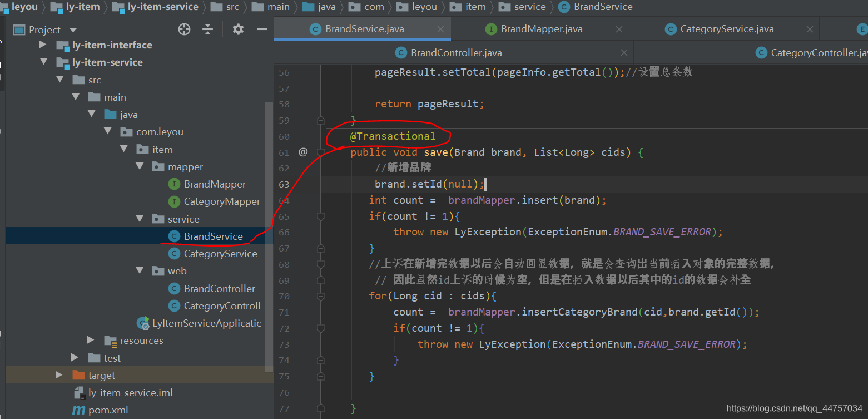Click the ly-item-interface module icon
The height and width of the screenshot is (419, 868).
[62, 45]
